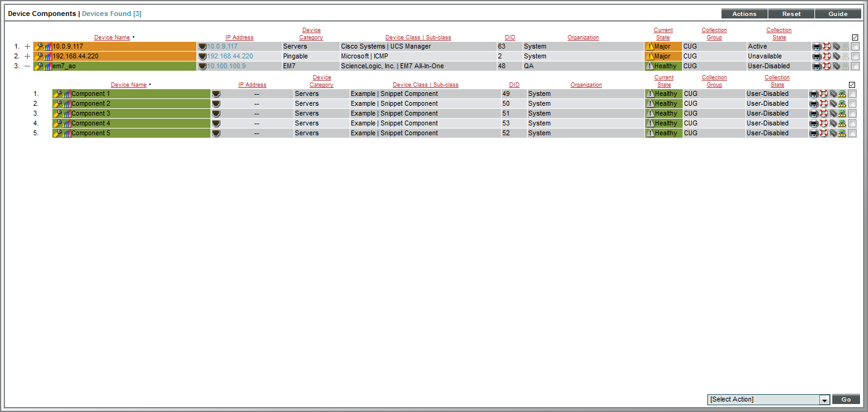Click the network port icon beside IP 10.100.100.9

pyautogui.click(x=202, y=66)
